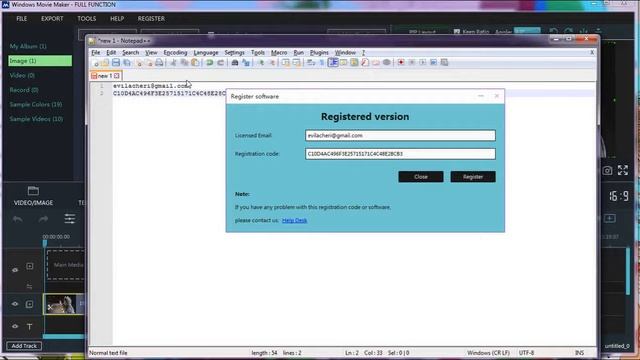
Task: Click the Save Recorded Macro icon in Notepad++
Action: point(444,62)
